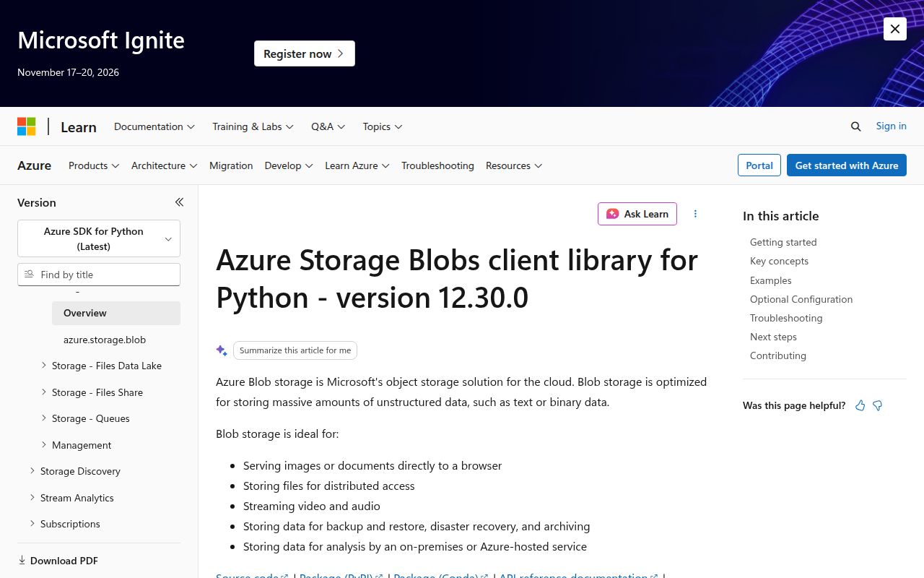Select Overview in the sidebar tree
The image size is (924, 578).
(x=116, y=313)
